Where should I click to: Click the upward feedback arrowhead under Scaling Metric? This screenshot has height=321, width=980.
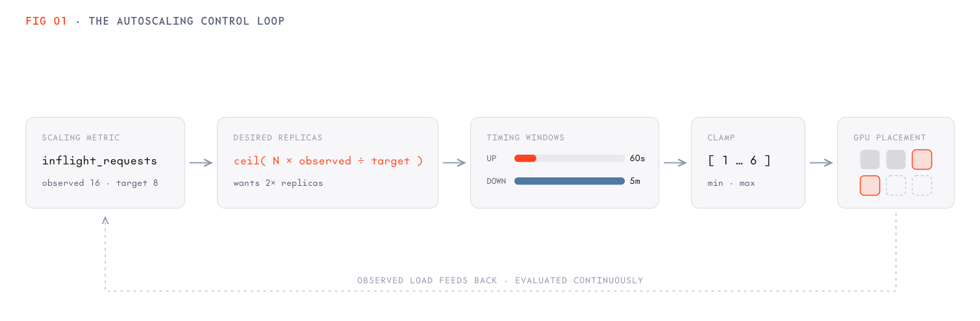(x=105, y=220)
